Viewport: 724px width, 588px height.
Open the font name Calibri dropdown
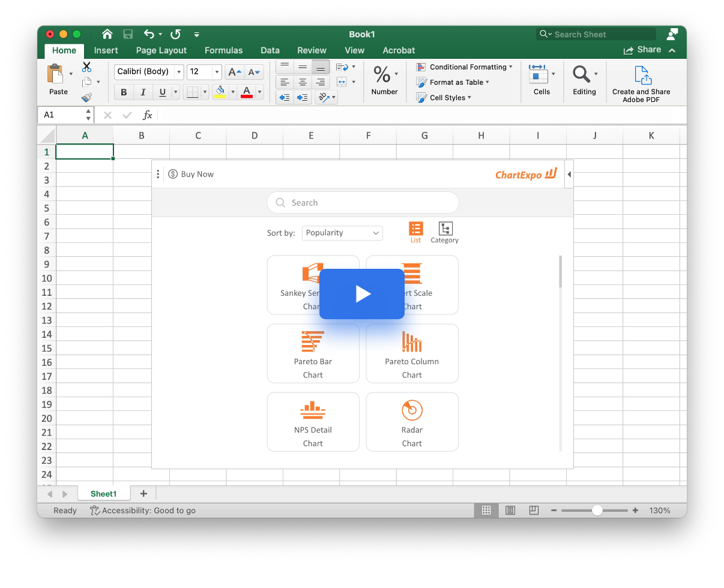coord(178,72)
